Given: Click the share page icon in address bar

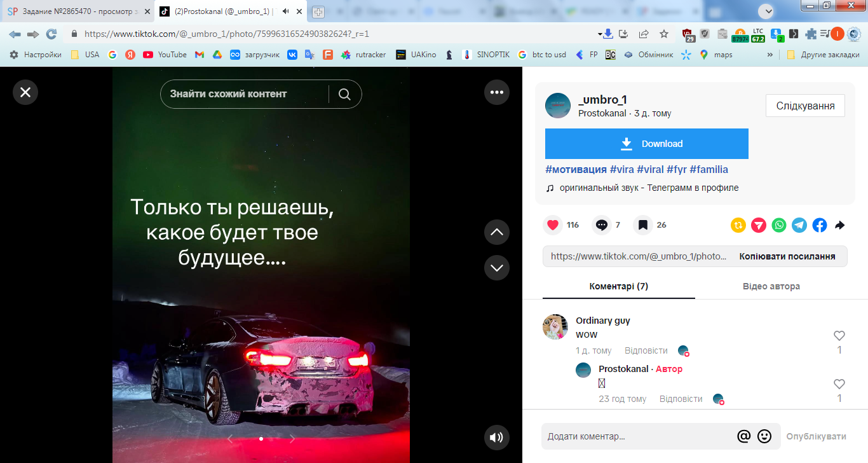Looking at the screenshot, I should click(644, 34).
